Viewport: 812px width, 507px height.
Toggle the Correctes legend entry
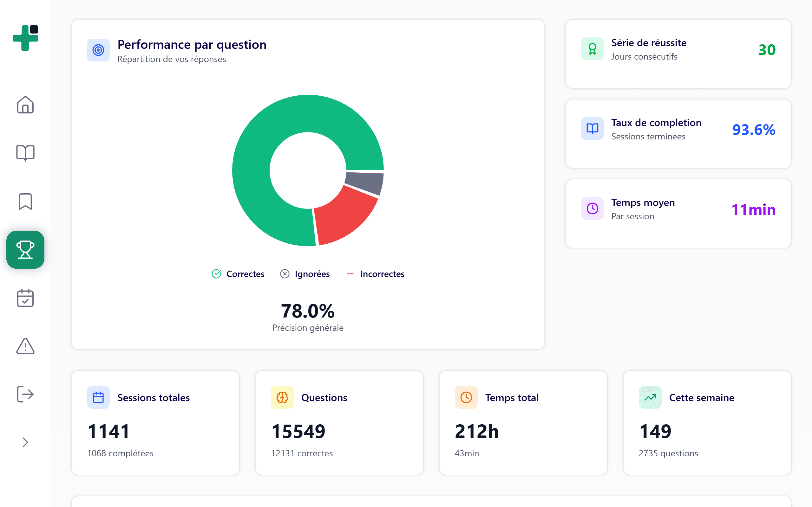pyautogui.click(x=238, y=274)
